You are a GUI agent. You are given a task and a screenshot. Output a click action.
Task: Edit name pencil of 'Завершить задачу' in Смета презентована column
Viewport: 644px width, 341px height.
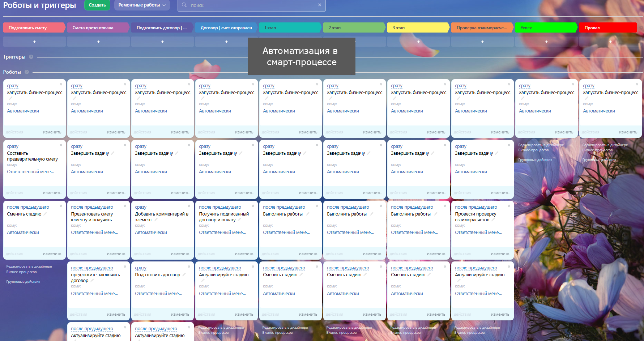113,153
